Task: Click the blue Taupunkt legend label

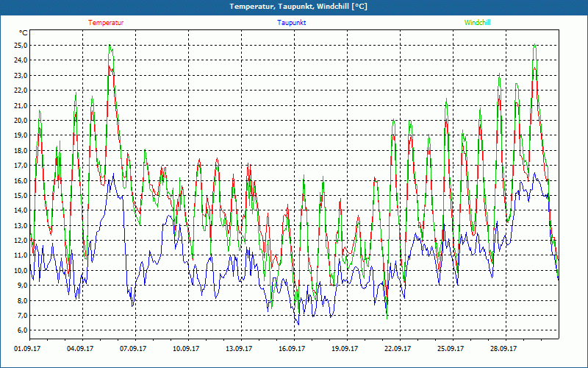Action: [291, 23]
